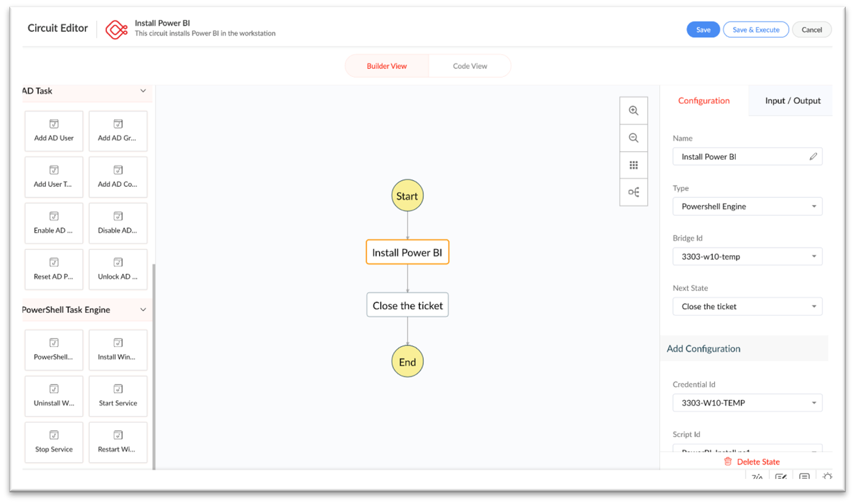Click the task palette vertical scrollbar

pyautogui.click(x=154, y=366)
